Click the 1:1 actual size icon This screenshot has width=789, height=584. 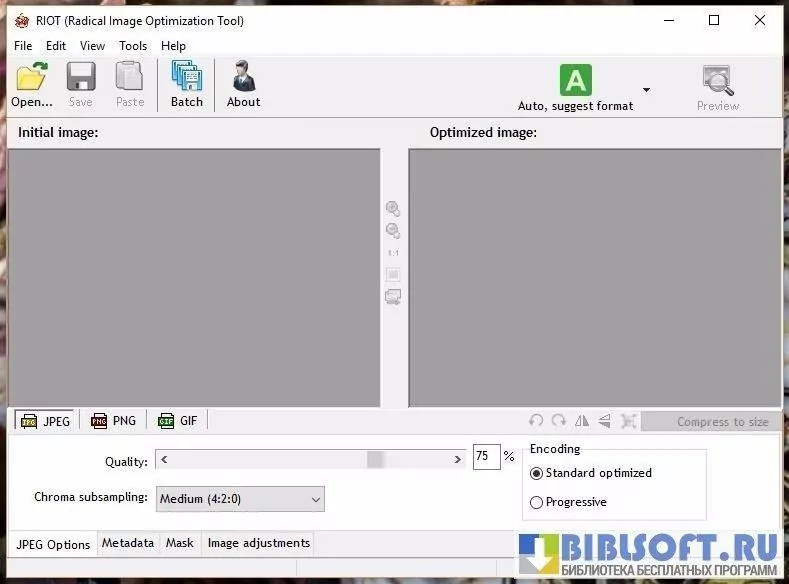(393, 253)
